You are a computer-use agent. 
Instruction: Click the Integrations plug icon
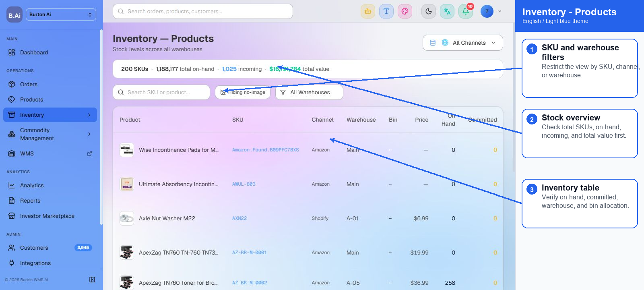tap(12, 263)
